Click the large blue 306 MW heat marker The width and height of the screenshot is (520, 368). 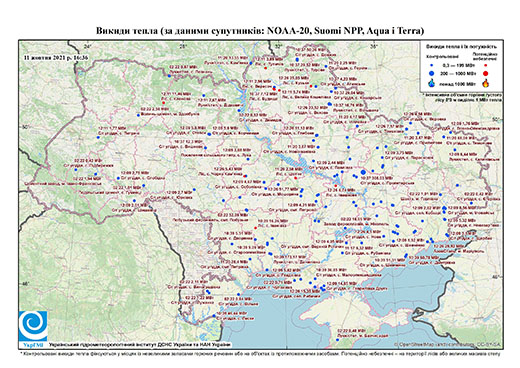coord(363,172)
